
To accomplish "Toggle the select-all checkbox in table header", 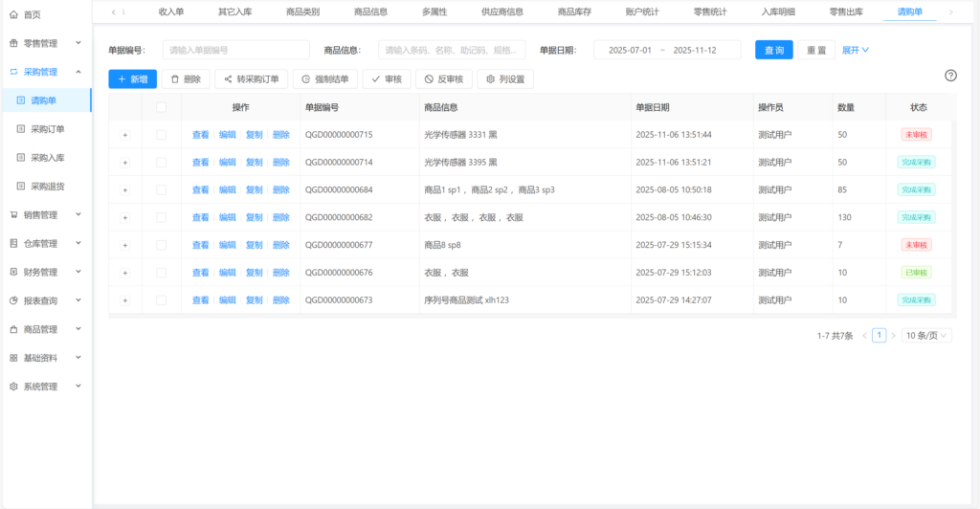I will click(x=161, y=108).
